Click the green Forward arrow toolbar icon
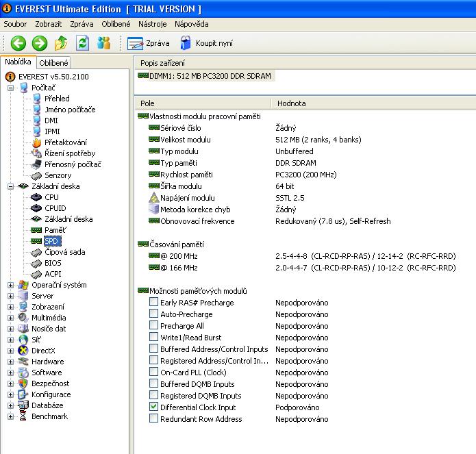This screenshot has width=476, height=454. 40,43
